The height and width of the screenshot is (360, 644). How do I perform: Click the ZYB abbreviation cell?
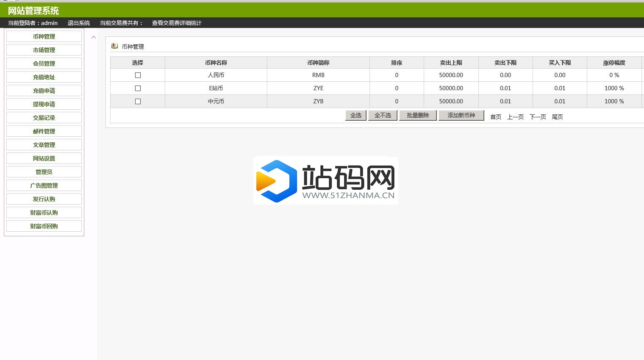pos(319,101)
